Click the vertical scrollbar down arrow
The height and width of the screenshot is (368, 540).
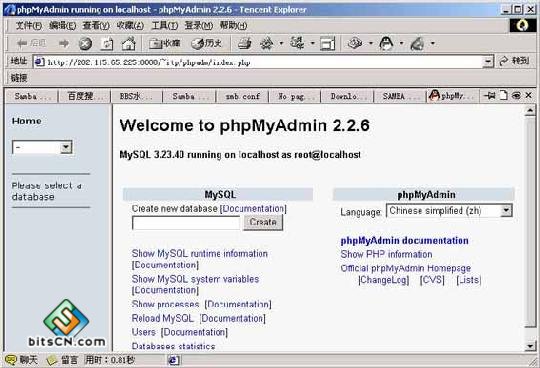click(530, 346)
